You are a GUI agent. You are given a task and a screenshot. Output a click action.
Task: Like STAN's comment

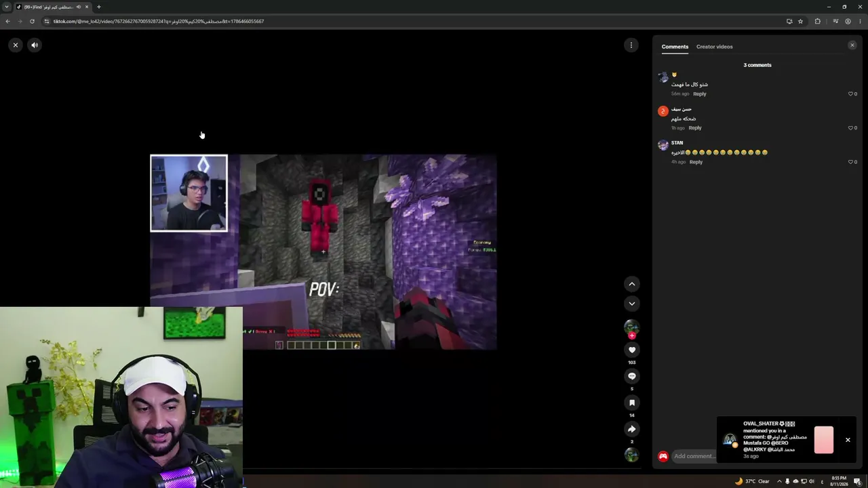851,162
